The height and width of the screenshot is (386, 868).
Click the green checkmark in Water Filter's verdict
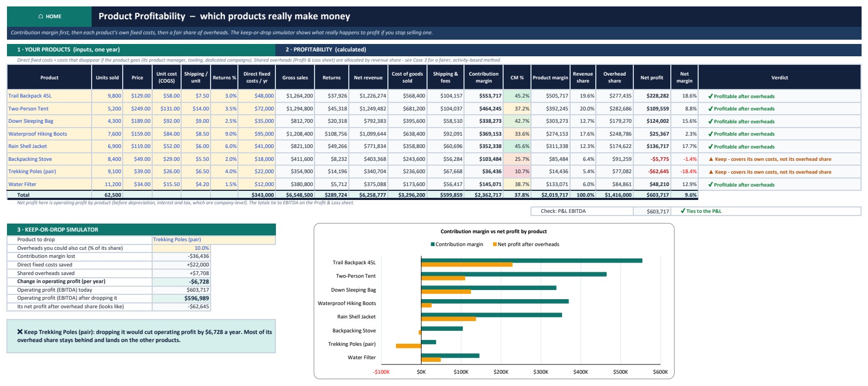(710, 185)
